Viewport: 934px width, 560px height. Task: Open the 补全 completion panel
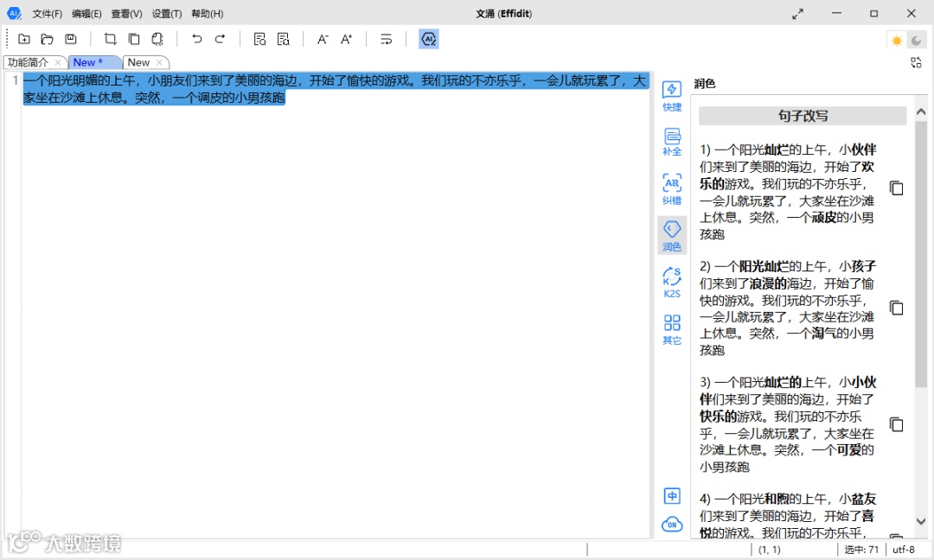tap(672, 143)
